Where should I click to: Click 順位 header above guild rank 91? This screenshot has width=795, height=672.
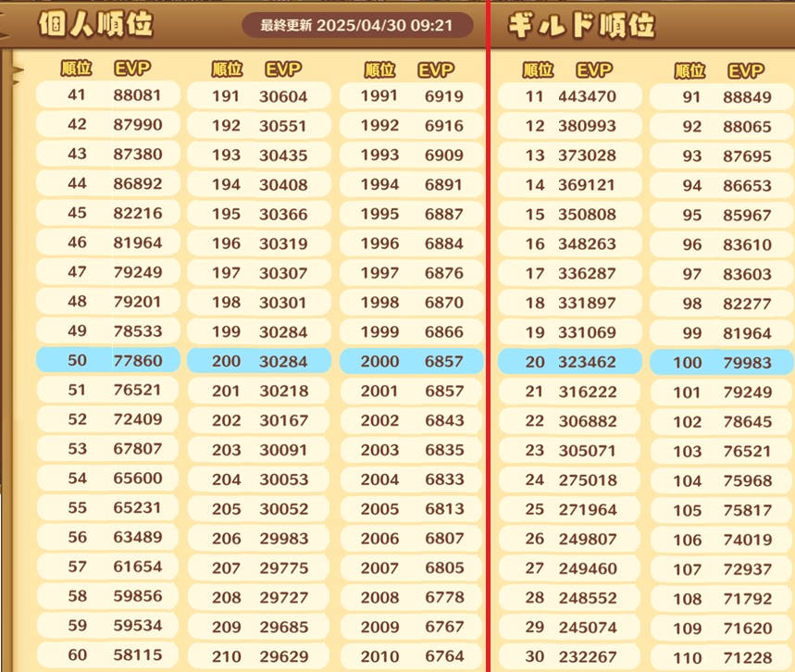pos(689,70)
